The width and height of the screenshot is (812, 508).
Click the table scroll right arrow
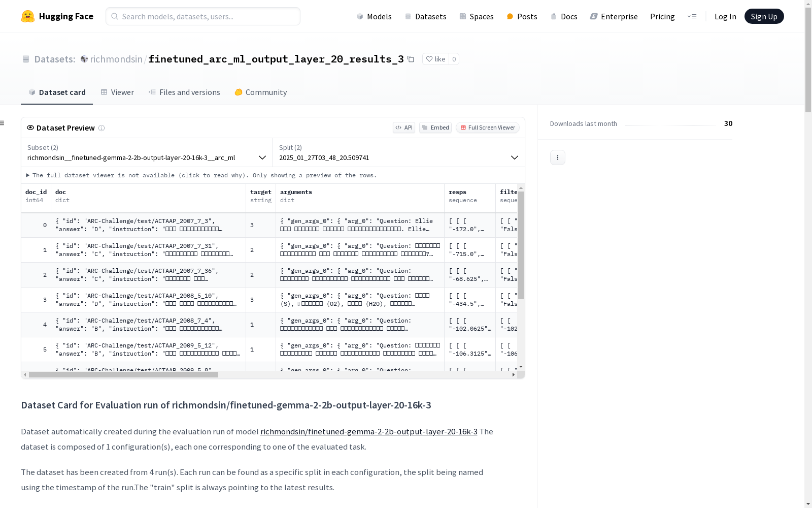pos(514,375)
